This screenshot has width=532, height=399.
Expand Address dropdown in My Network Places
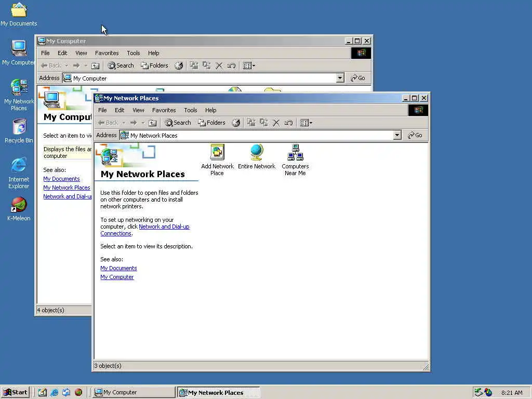pos(397,135)
